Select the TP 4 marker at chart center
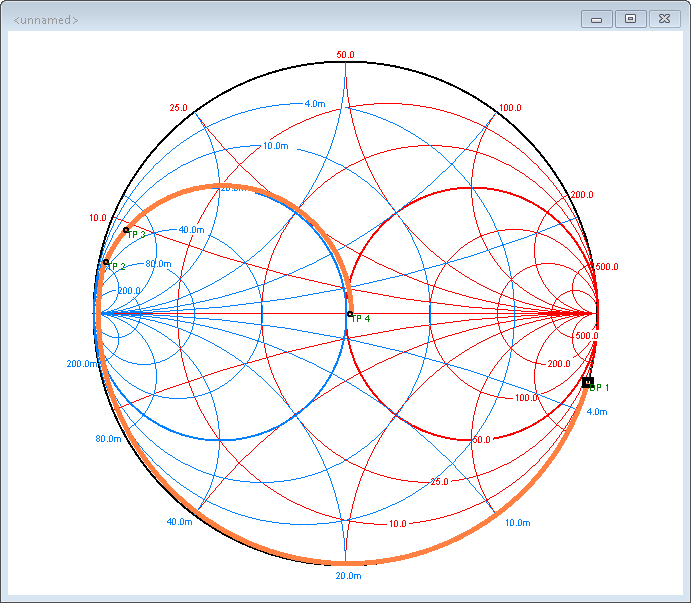 [x=349, y=314]
